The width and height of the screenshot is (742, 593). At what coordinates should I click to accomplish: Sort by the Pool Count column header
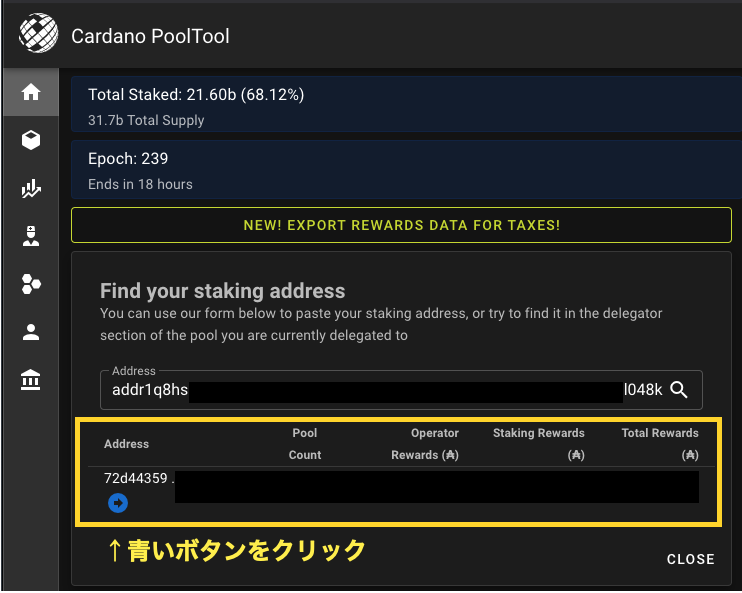point(305,444)
